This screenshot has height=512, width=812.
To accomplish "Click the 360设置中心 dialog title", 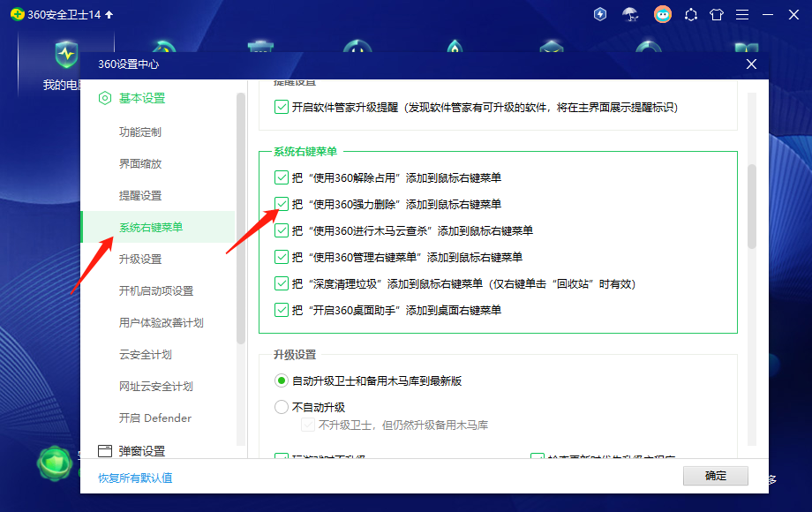I will [x=129, y=64].
